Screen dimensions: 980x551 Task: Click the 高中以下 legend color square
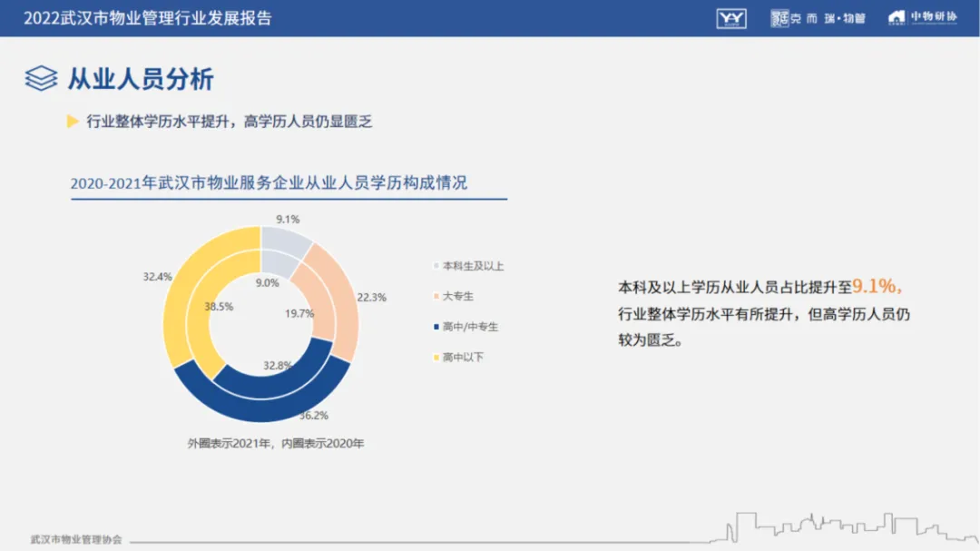pos(436,357)
